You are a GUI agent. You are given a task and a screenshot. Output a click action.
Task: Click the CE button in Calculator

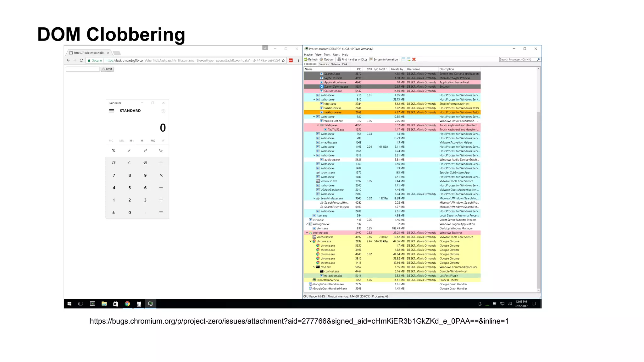tap(114, 163)
